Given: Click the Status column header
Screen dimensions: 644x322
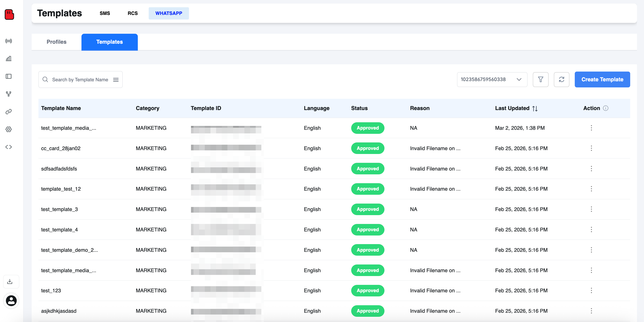Looking at the screenshot, I should [359, 108].
